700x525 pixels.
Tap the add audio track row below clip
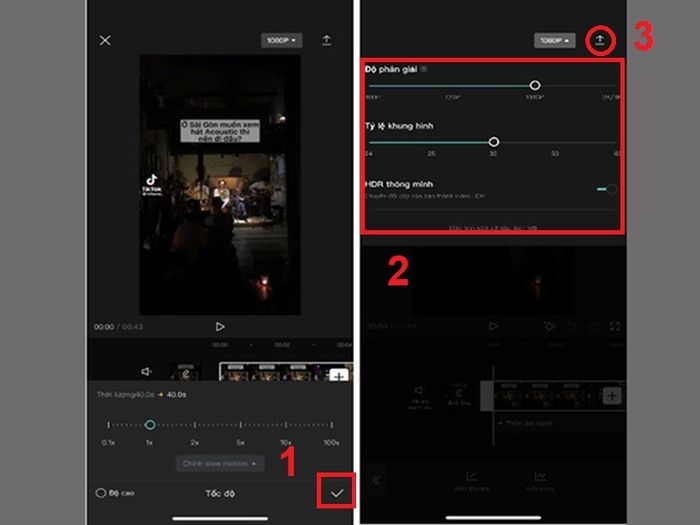click(x=526, y=423)
